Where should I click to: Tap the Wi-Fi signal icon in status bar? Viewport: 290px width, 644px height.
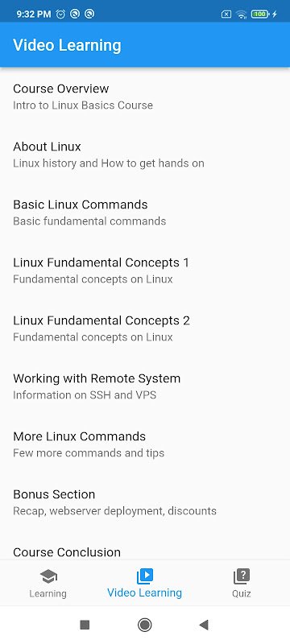tap(242, 14)
